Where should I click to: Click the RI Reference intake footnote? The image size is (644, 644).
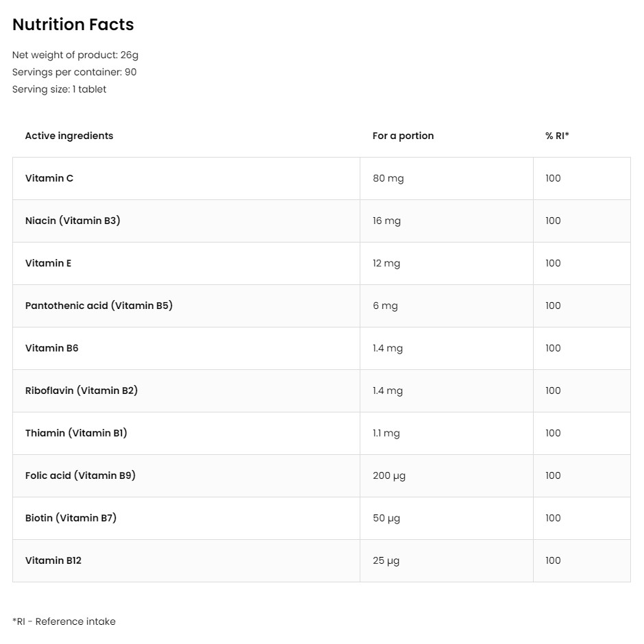[64, 621]
